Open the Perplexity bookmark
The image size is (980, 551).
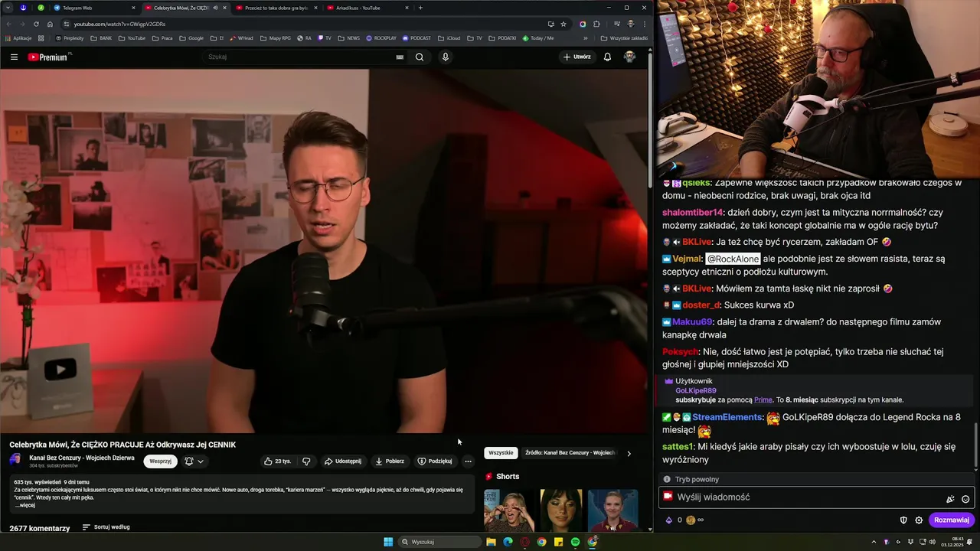pyautogui.click(x=69, y=37)
